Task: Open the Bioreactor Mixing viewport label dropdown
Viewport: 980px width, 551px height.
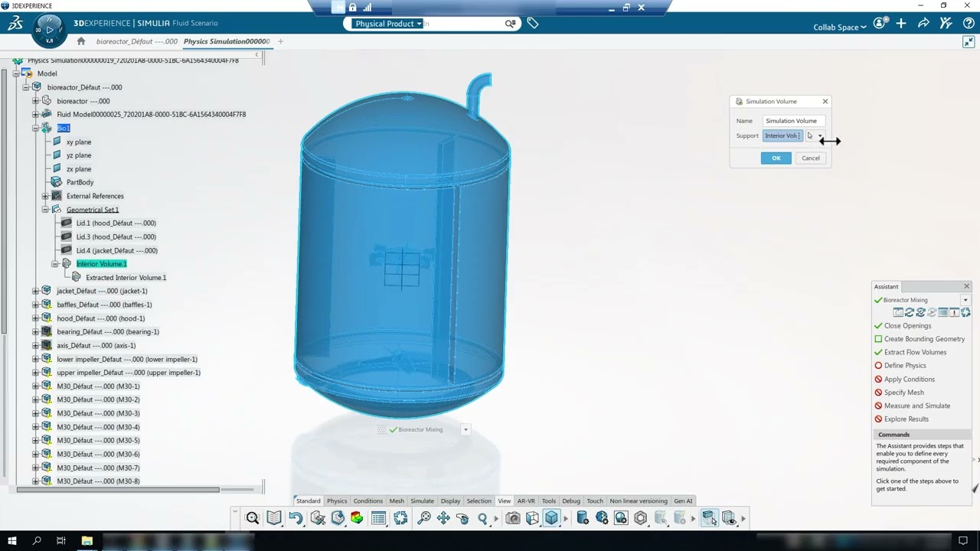Action: 465,430
